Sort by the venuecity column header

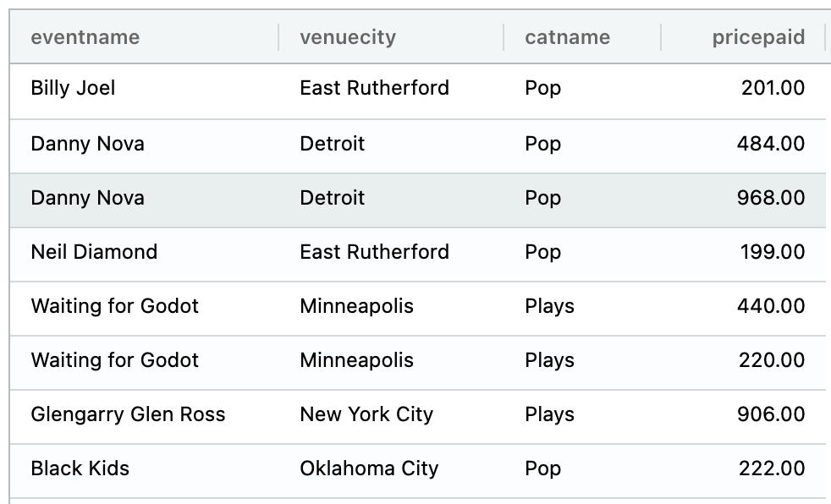348,37
